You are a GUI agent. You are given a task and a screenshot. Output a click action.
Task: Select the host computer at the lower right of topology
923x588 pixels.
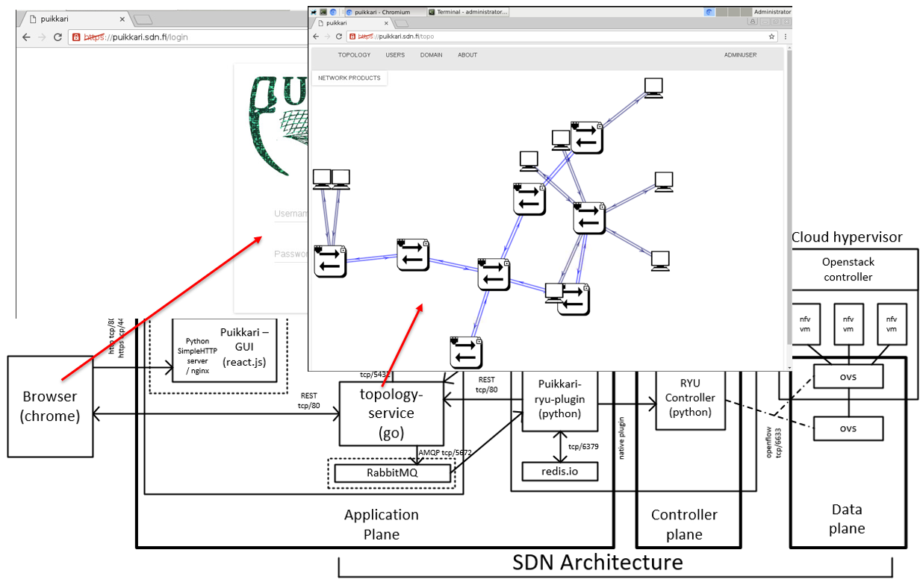coord(660,260)
